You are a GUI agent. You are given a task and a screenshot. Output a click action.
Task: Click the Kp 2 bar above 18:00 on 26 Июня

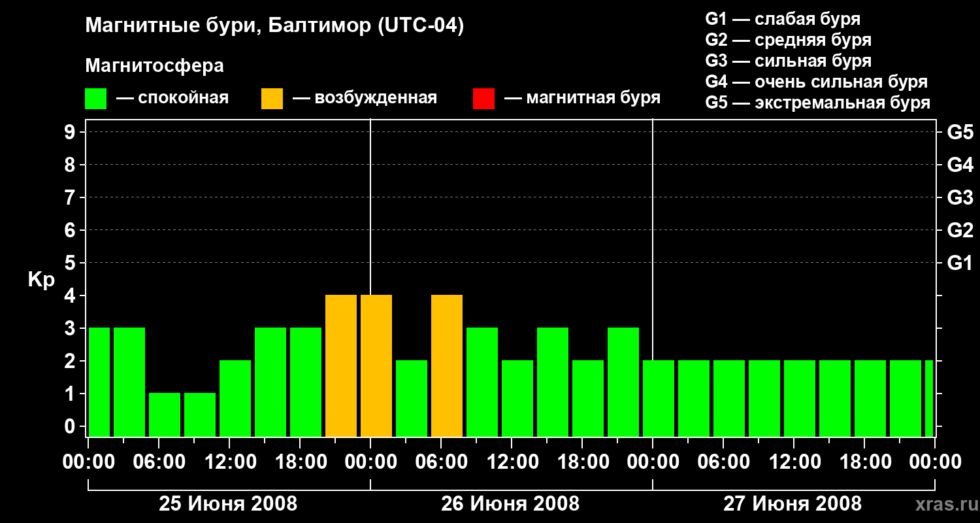[588, 398]
